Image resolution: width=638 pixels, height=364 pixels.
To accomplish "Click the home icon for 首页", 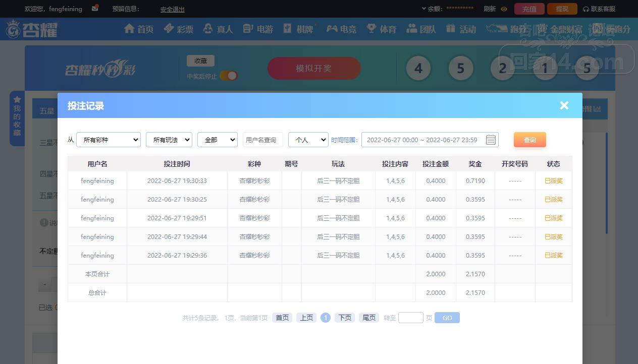I will tap(129, 29).
